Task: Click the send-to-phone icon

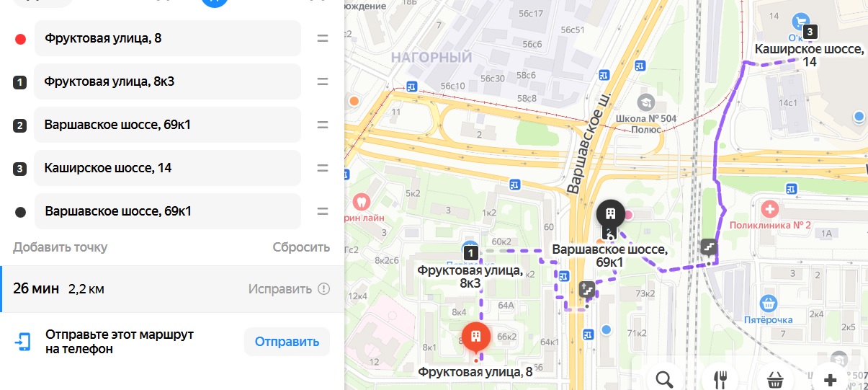Action: (x=24, y=341)
